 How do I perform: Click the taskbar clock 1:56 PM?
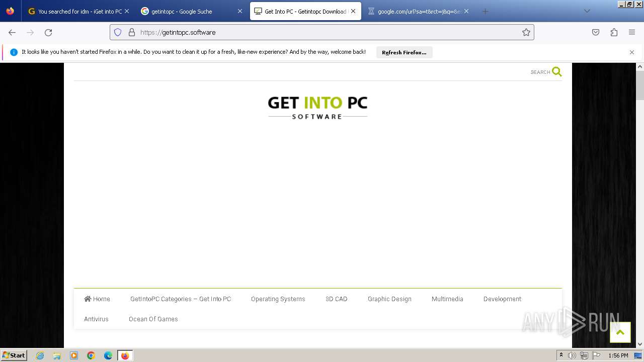pyautogui.click(x=618, y=355)
